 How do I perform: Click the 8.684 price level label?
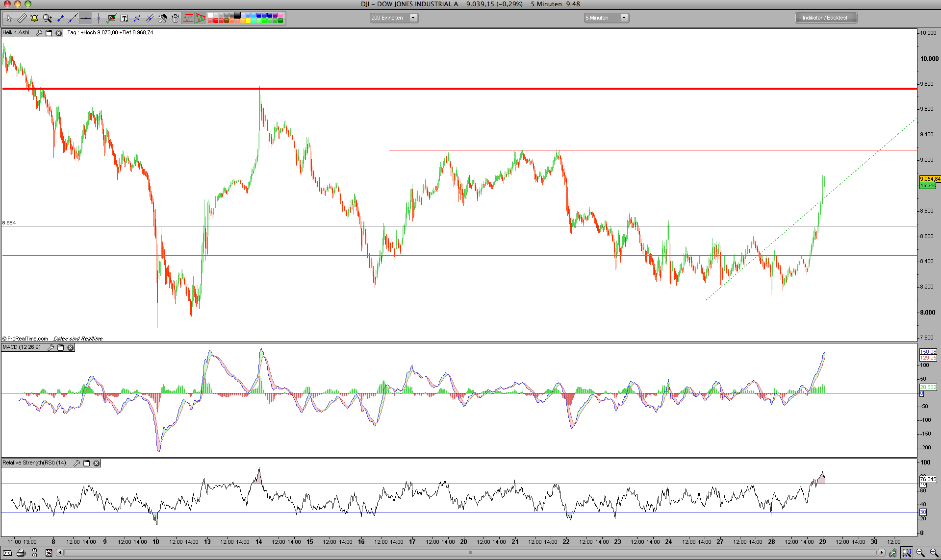9,223
